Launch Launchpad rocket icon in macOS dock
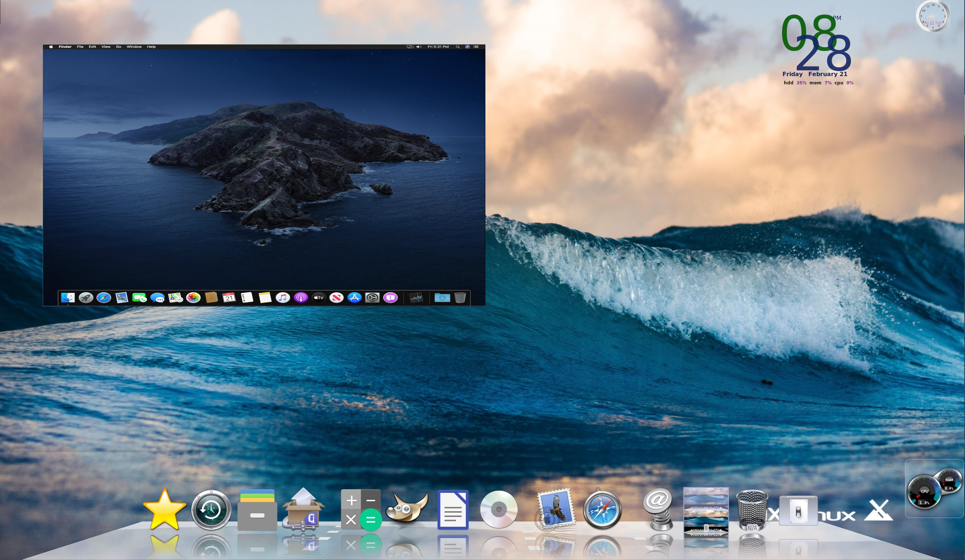 (x=86, y=297)
